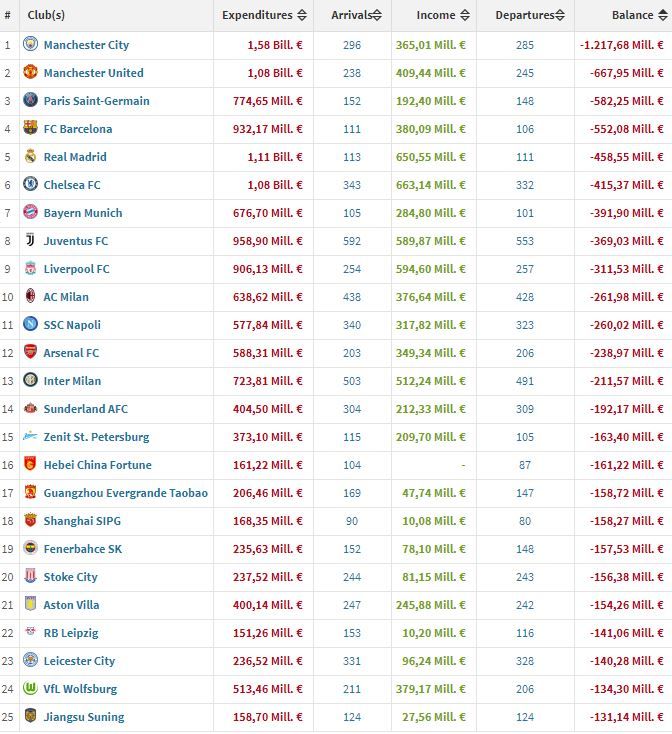The width and height of the screenshot is (672, 734).
Task: Open the Paris Saint-Germain club link
Action: click(x=96, y=101)
